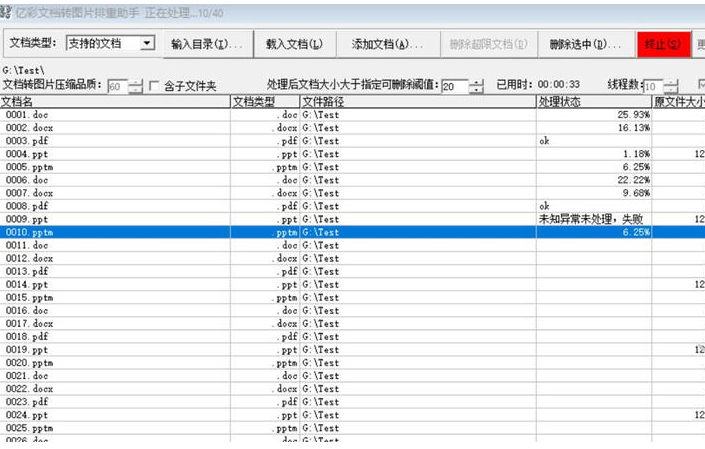
Task: Click the elapsed time 00:00:33 value
Action: [558, 84]
